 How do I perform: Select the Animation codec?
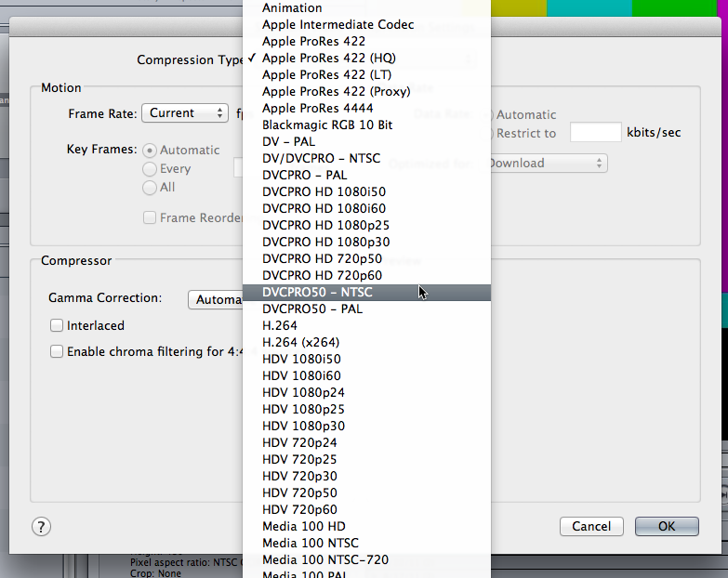point(366,7)
